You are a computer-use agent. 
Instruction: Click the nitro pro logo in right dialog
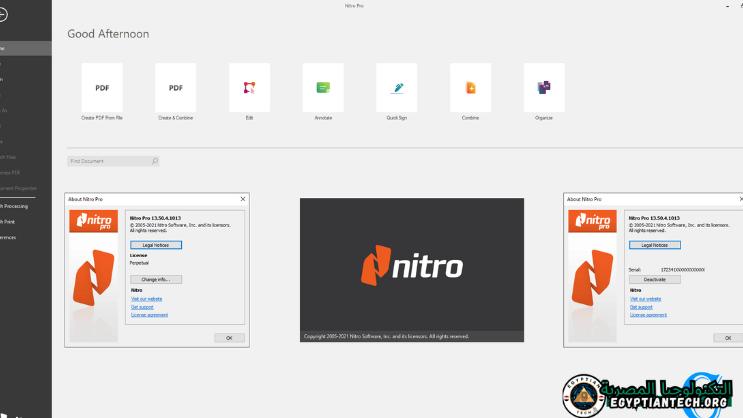coord(592,221)
